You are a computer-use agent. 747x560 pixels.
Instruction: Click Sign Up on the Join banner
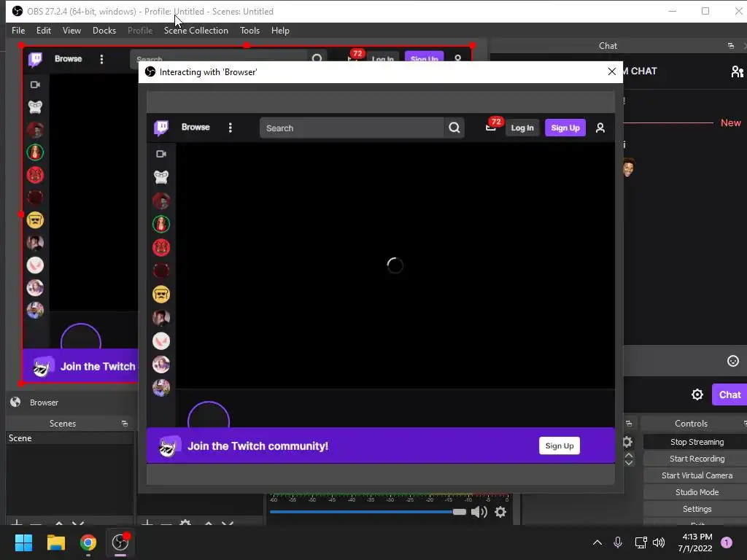tap(560, 446)
